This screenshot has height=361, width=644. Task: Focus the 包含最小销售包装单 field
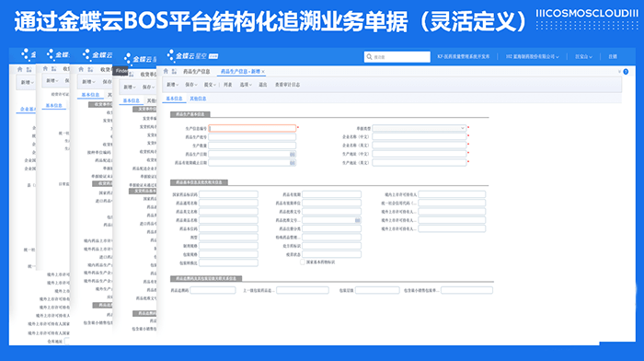466,290
